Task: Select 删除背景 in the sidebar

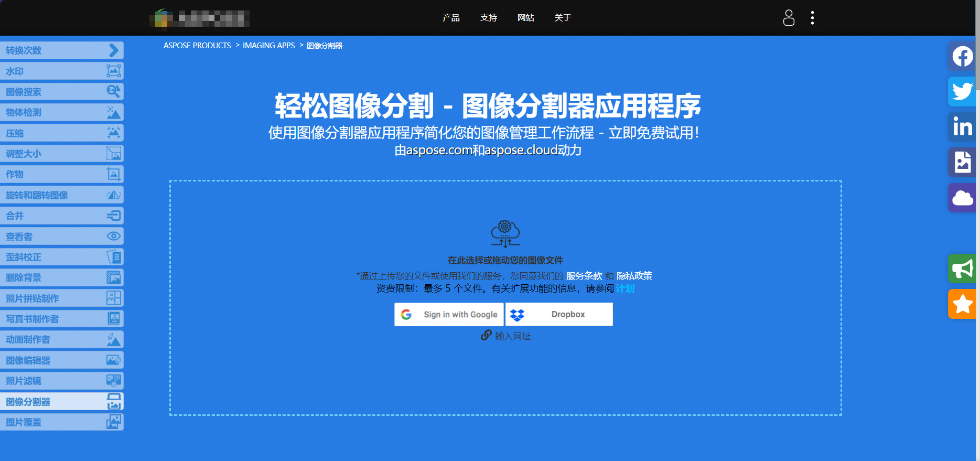Action: coord(62,277)
